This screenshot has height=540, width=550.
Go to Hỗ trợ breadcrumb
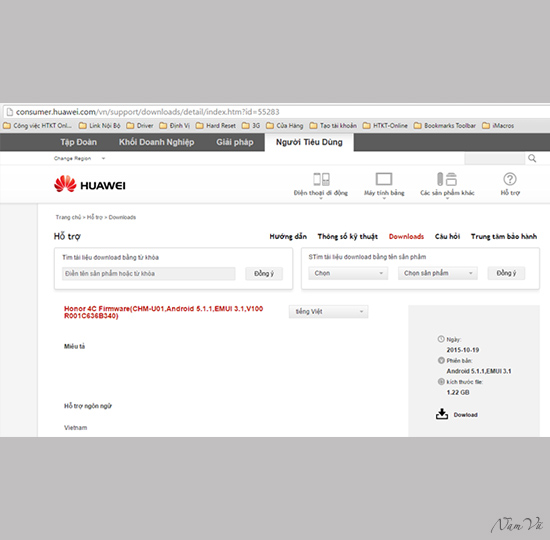(x=95, y=217)
